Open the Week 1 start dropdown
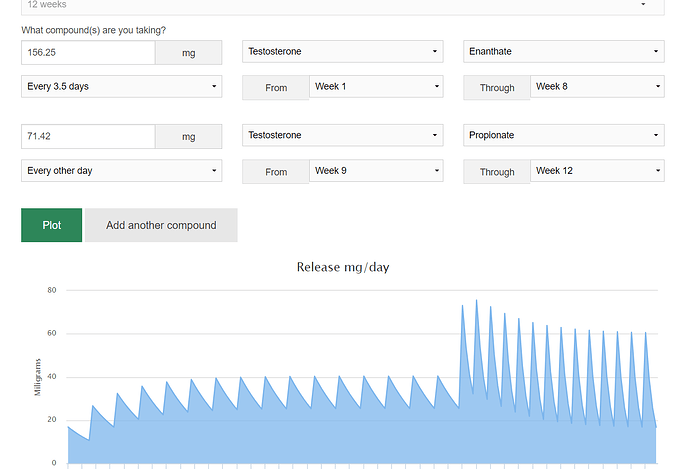The height and width of the screenshot is (469, 690). 376,86
